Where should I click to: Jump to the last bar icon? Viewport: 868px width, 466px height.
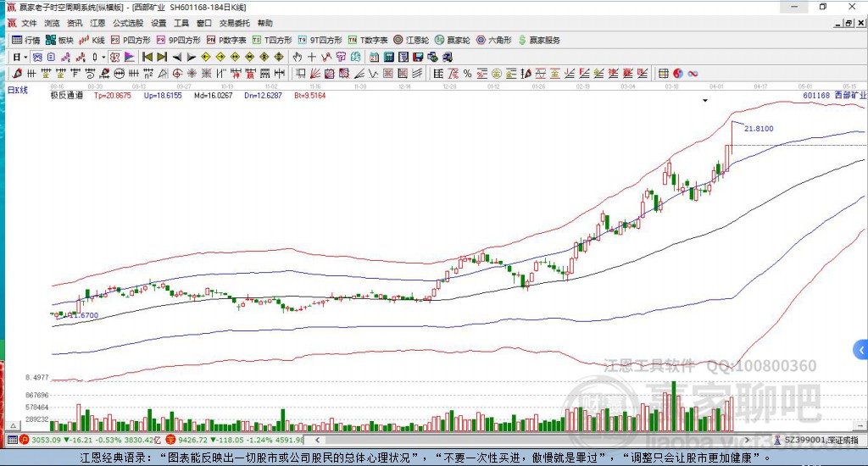pyautogui.click(x=162, y=57)
